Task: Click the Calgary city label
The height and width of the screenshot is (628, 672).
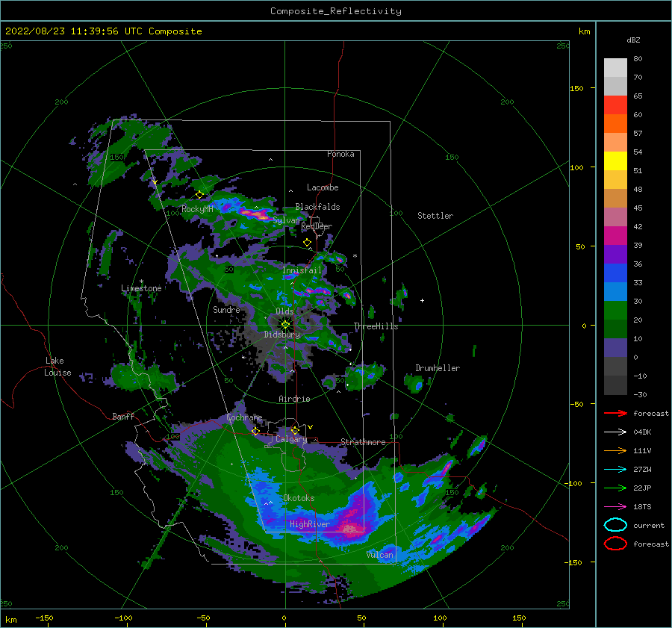Action: (x=291, y=439)
